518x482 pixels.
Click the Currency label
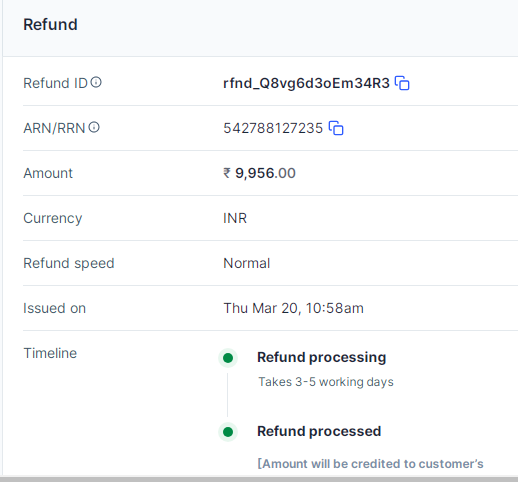pos(53,219)
